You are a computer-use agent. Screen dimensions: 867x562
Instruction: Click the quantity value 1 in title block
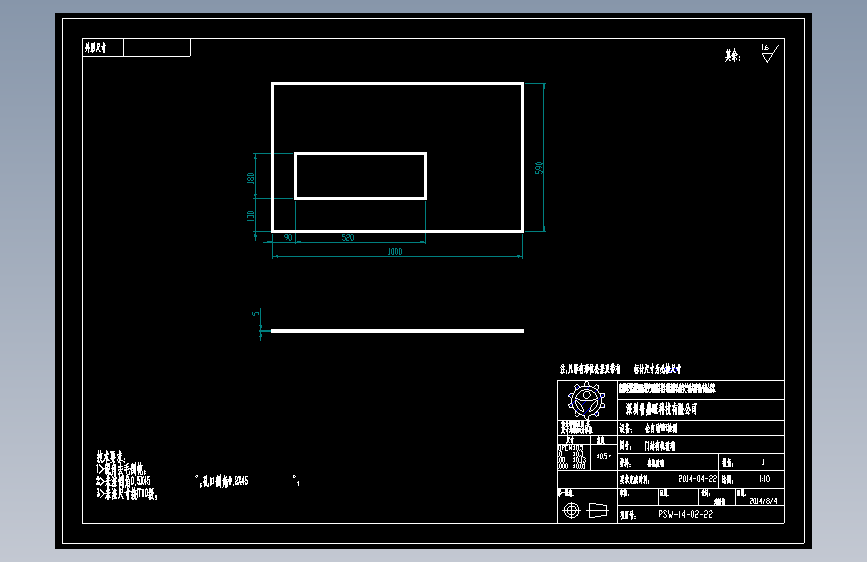(763, 462)
